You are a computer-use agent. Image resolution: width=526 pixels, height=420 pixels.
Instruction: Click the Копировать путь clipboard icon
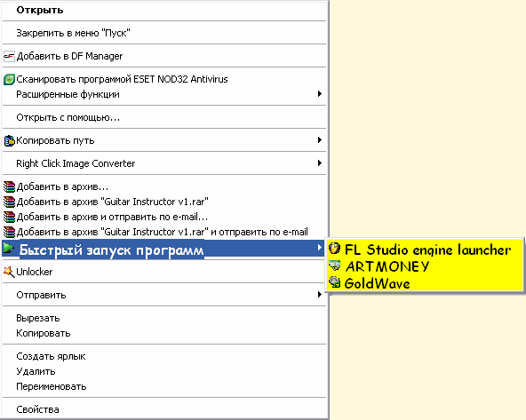[x=9, y=141]
